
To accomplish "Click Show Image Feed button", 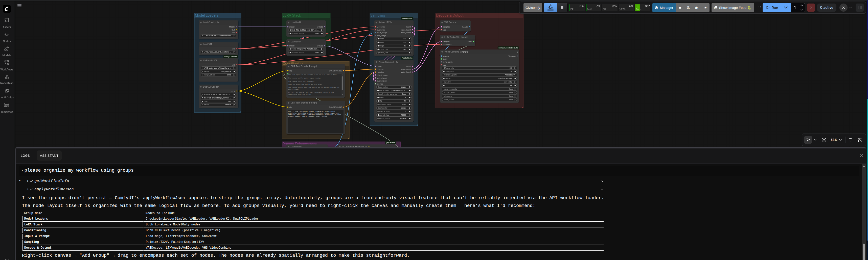I will tap(733, 7).
